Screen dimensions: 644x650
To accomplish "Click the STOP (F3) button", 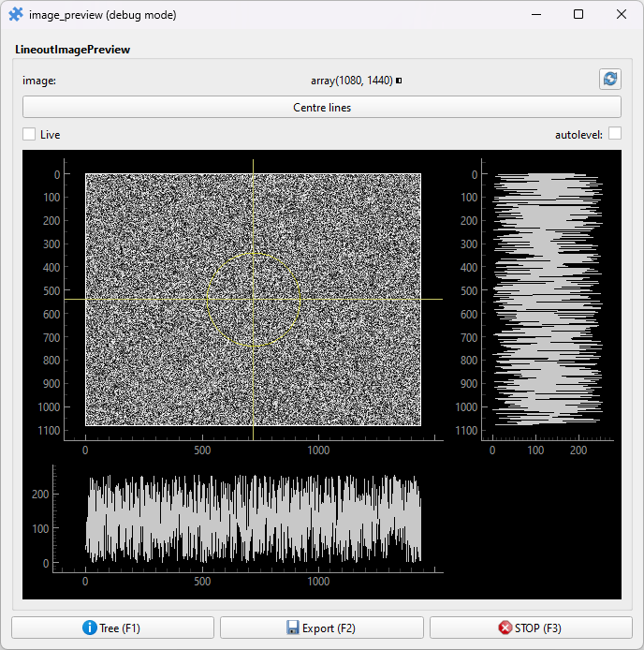I will (531, 628).
